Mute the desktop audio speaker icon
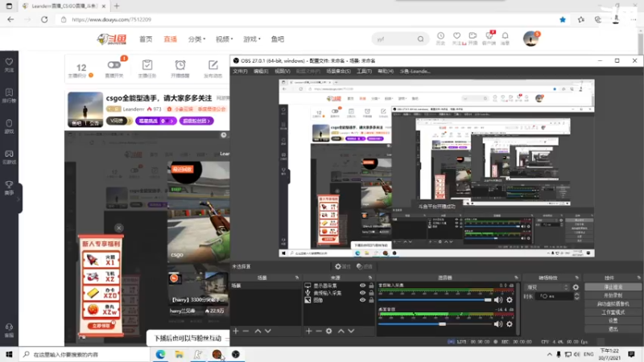Screen dimensions: 644x362 point(498,324)
